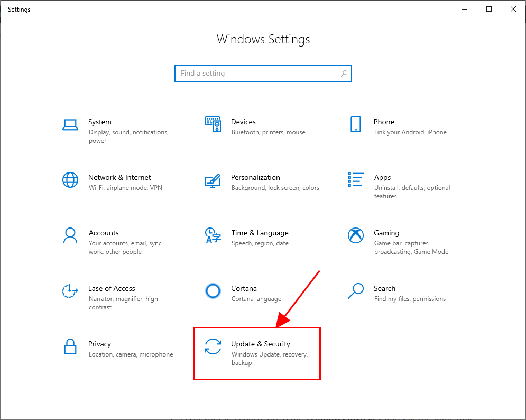The height and width of the screenshot is (420, 526).
Task: Click 'Display, sound, notifications, power' description
Action: point(128,136)
